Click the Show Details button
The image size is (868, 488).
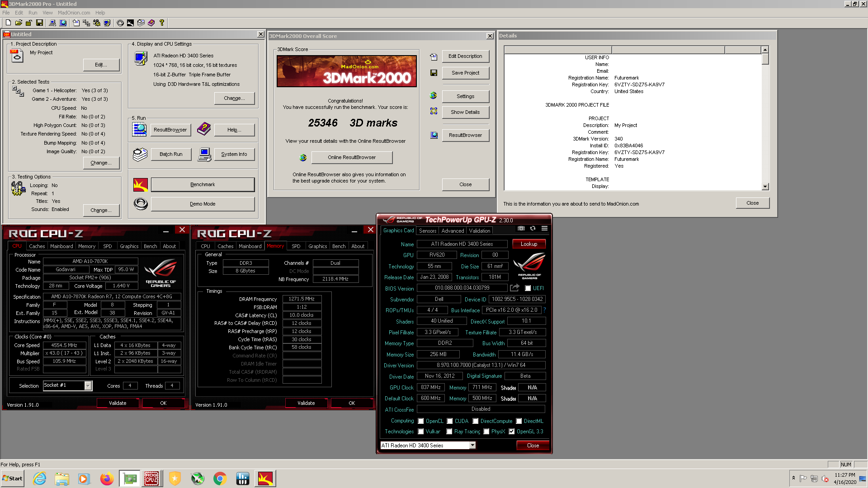tap(465, 112)
